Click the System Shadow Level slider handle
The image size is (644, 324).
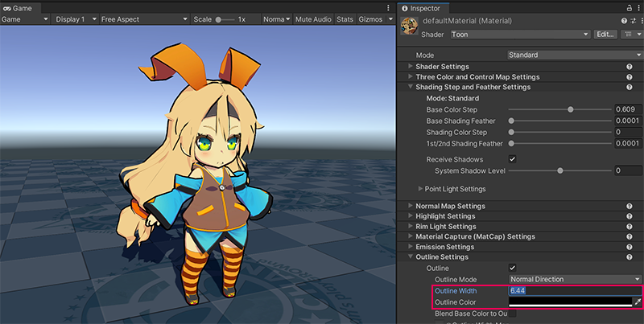(x=559, y=170)
